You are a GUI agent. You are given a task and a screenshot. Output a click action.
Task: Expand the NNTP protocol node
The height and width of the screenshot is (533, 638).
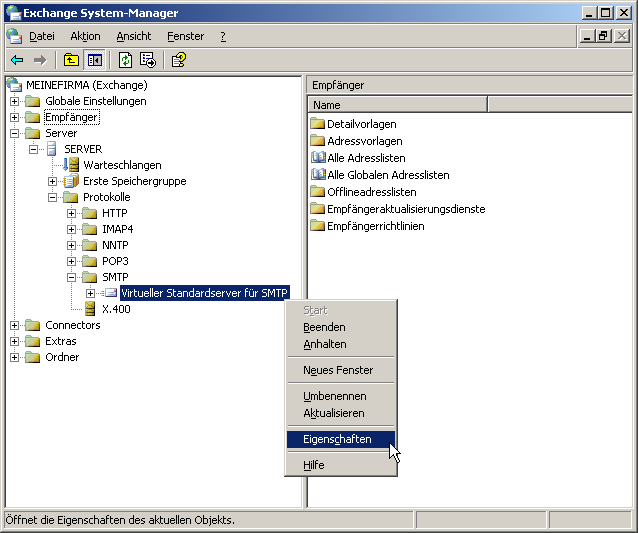71,245
